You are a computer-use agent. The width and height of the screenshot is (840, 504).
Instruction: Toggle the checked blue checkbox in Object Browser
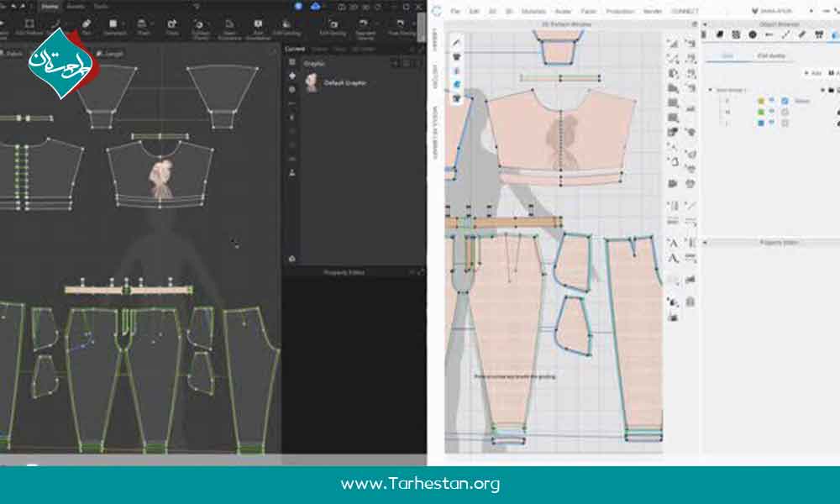[785, 101]
